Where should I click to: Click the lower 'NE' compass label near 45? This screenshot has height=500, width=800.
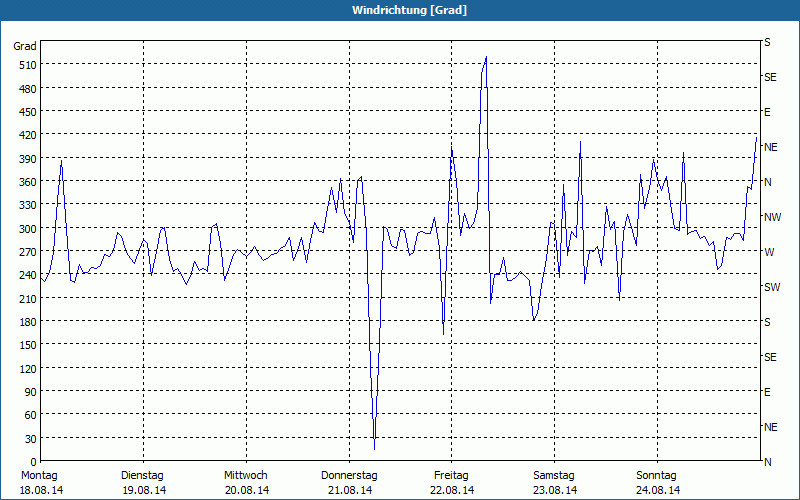click(771, 427)
